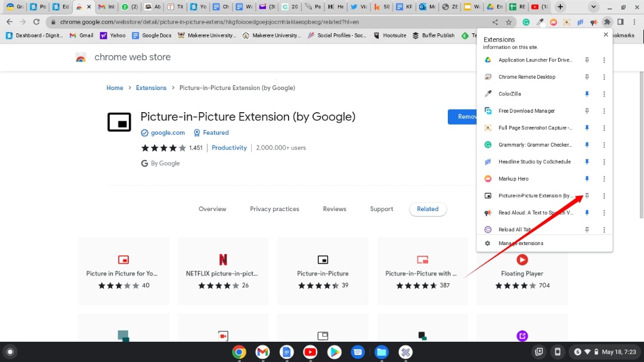Click the ColorZilla eyedropper toolbar icon

click(x=540, y=22)
